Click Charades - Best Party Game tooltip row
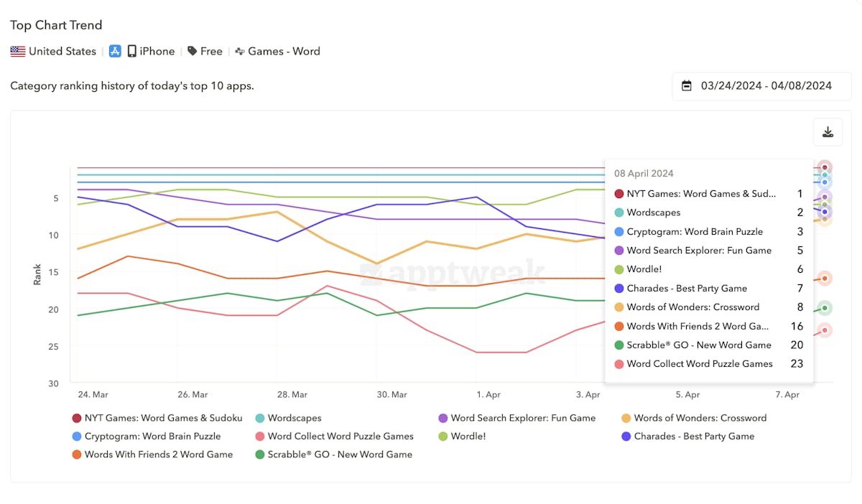Image resolution: width=862 pixels, height=504 pixels. pos(709,289)
